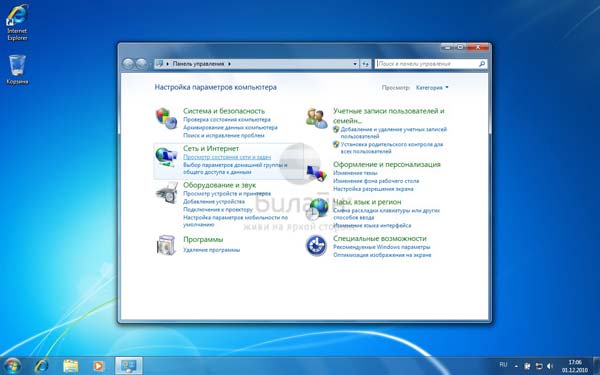
Task: Click the Programs category icon
Action: [x=166, y=245]
